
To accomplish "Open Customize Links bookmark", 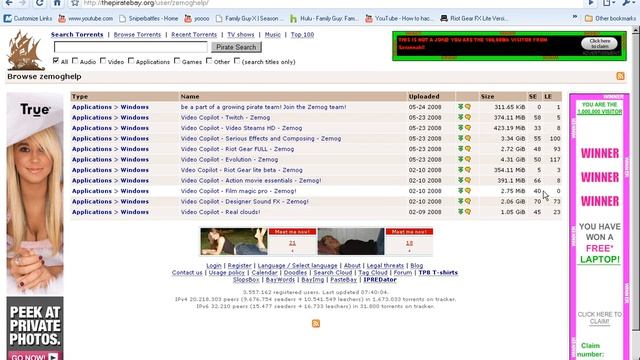I will (28, 18).
